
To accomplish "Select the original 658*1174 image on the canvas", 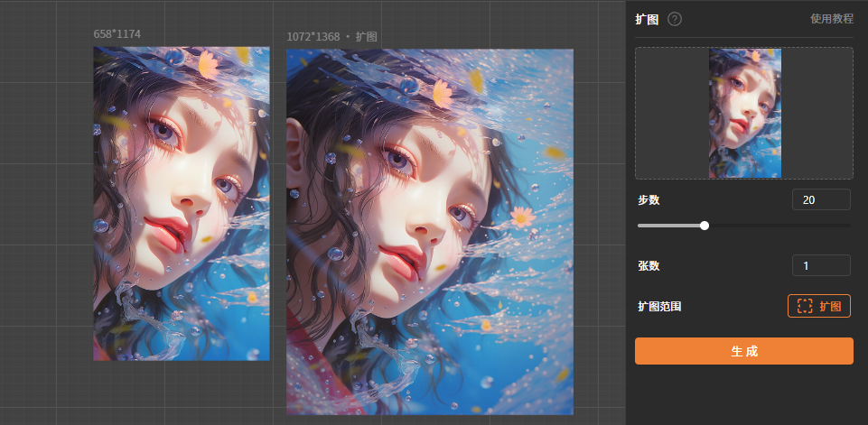I will click(x=182, y=204).
